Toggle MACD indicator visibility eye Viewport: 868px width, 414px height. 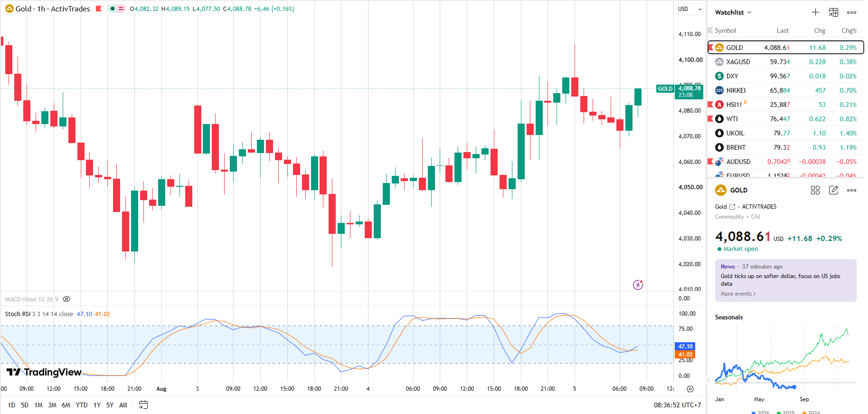[x=66, y=299]
